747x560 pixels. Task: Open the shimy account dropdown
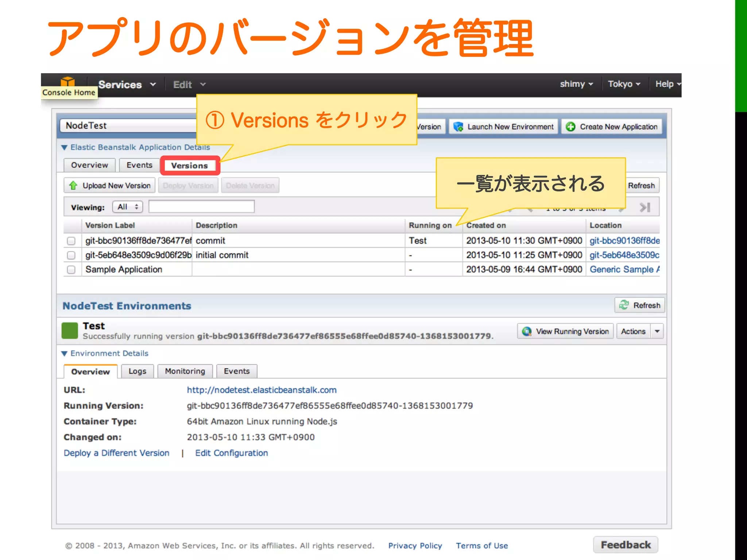click(576, 84)
